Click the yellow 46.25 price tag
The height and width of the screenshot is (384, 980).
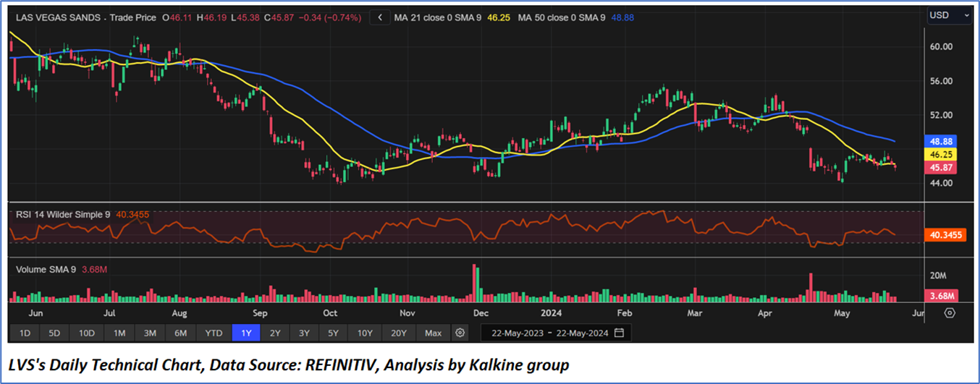942,155
